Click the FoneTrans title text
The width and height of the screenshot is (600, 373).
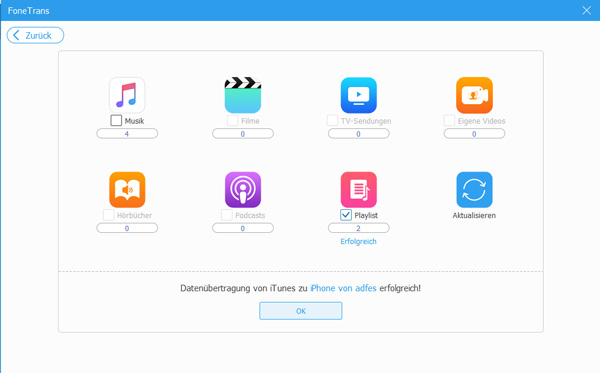(x=28, y=11)
